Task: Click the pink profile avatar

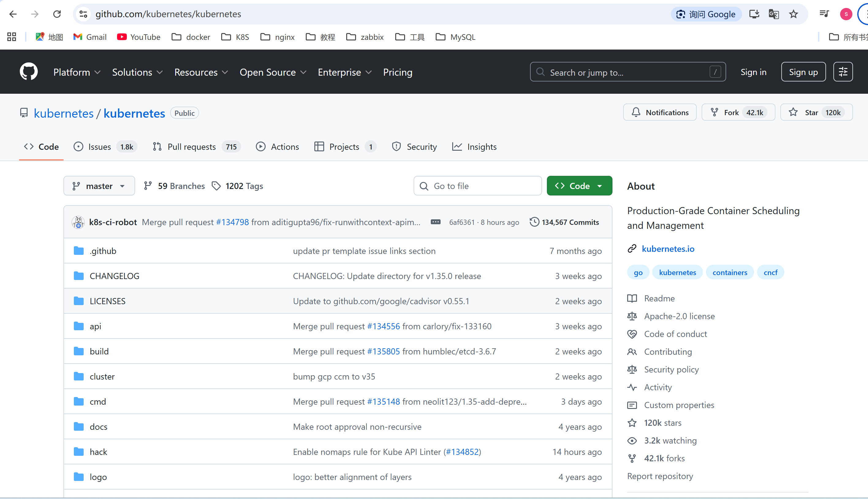Action: point(846,14)
